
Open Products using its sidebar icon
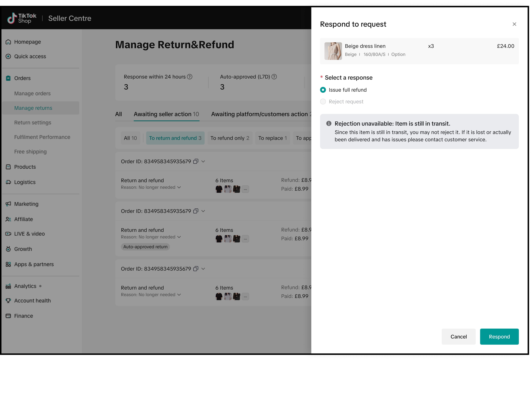coord(8,167)
